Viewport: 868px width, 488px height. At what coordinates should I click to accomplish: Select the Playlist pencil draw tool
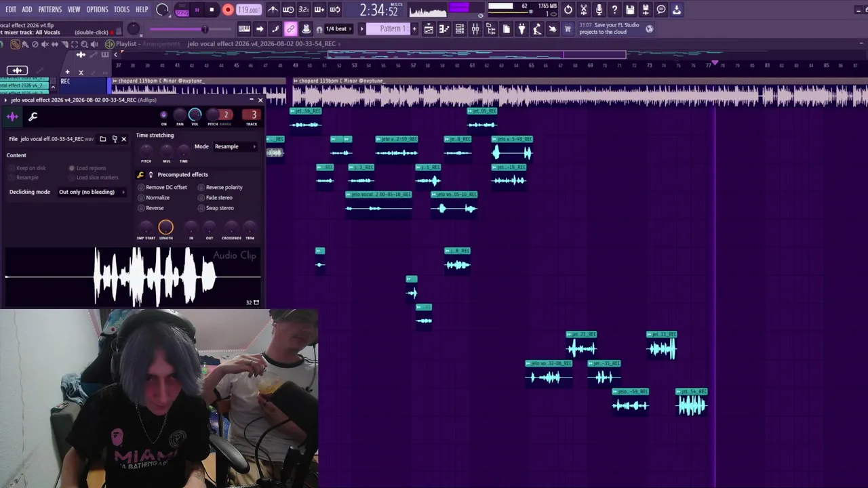click(x=15, y=44)
